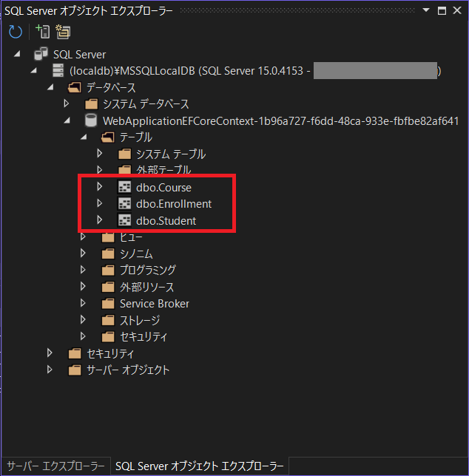Expand the シノニム node

(x=83, y=253)
